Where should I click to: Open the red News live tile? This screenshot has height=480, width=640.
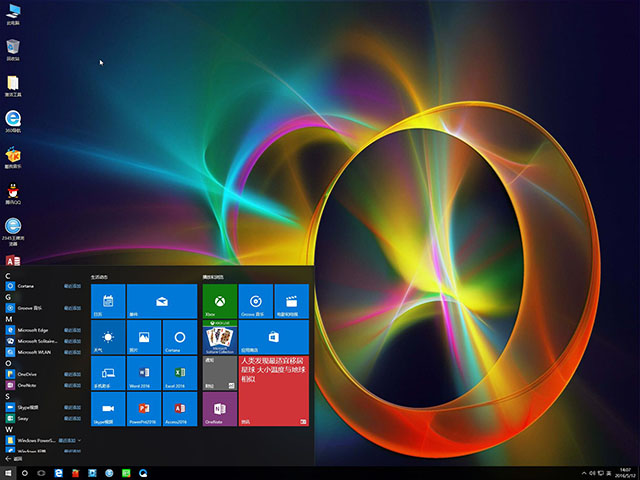(274, 391)
